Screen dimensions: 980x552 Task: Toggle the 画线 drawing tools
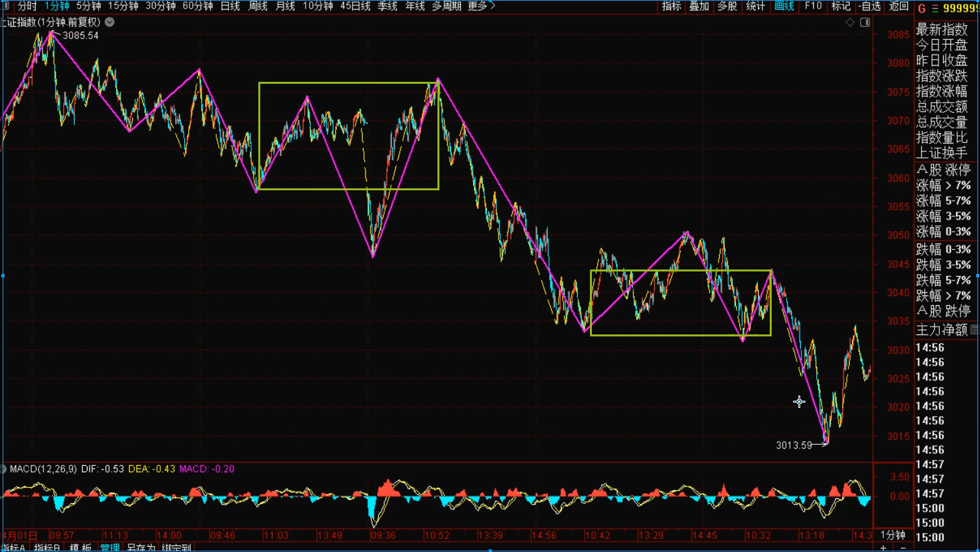pyautogui.click(x=784, y=6)
